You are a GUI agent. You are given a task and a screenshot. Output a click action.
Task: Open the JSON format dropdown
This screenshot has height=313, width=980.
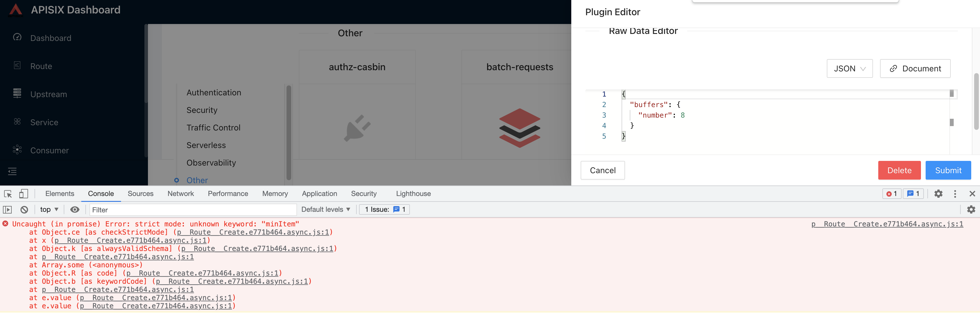pyautogui.click(x=850, y=68)
